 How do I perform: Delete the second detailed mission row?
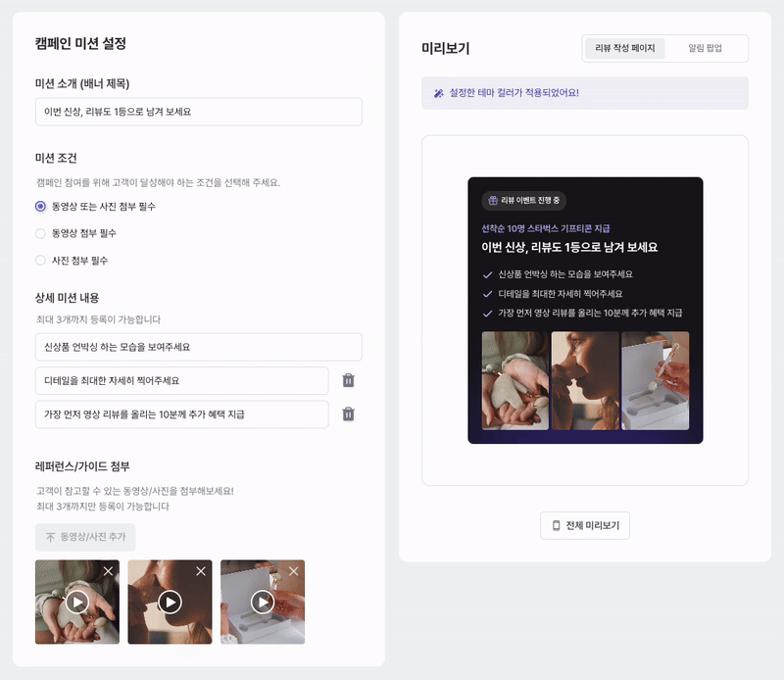click(x=349, y=380)
